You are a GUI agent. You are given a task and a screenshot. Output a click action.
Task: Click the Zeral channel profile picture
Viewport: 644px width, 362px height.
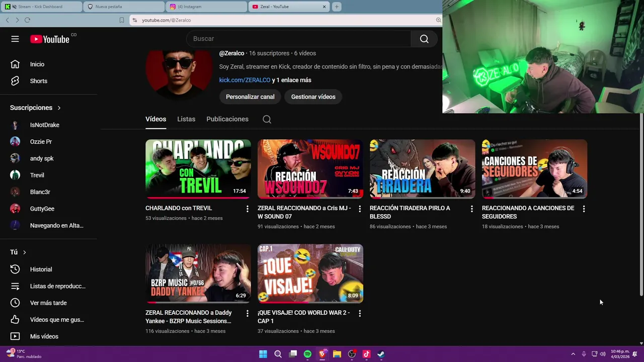(179, 74)
